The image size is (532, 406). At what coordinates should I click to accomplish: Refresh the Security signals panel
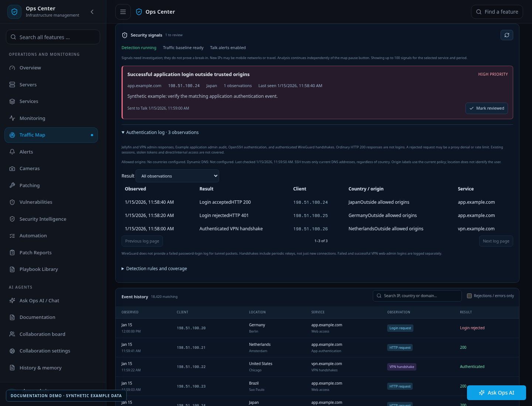pos(507,35)
